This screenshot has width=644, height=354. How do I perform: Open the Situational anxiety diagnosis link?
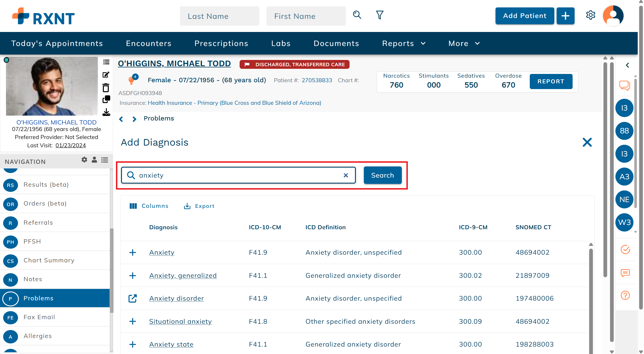click(x=180, y=321)
